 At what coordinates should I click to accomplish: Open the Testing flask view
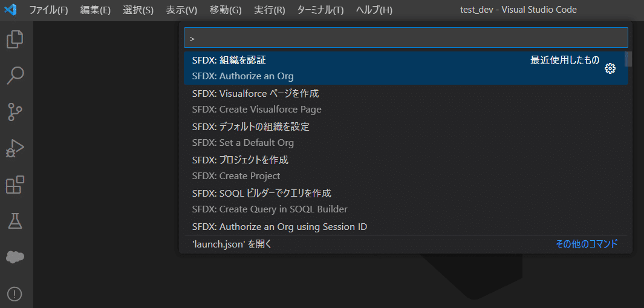(15, 221)
